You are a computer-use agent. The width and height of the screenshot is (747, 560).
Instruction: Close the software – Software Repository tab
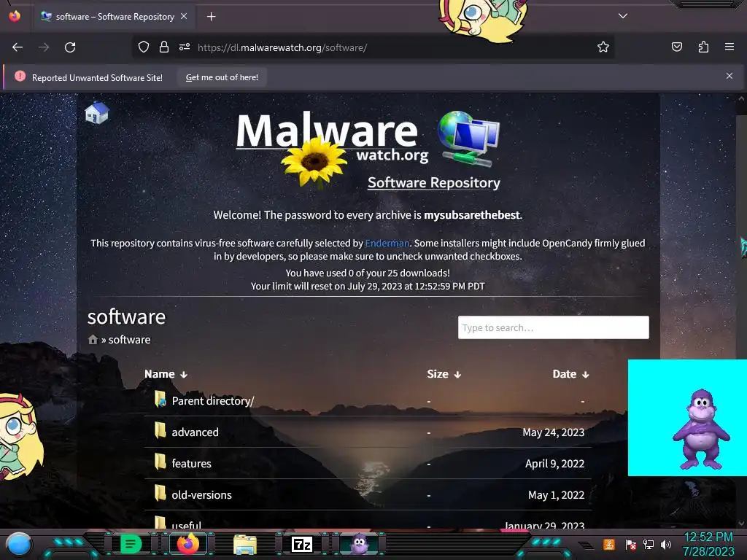click(x=184, y=16)
